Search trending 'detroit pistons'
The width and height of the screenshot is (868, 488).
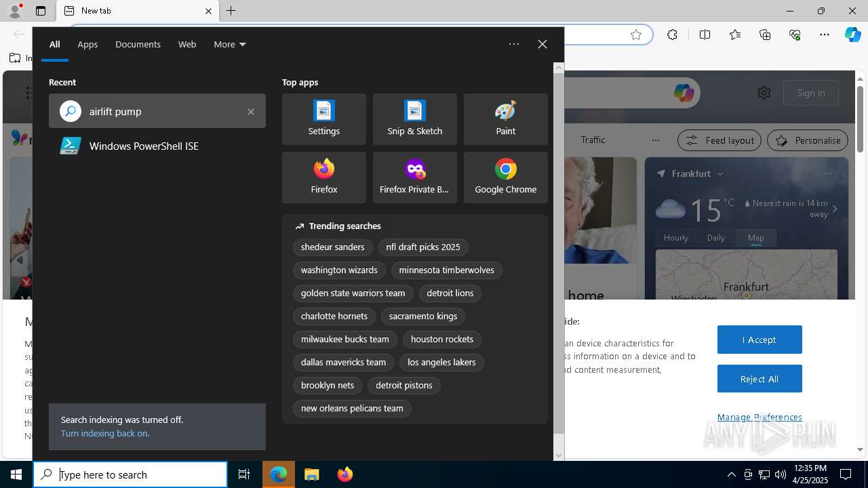point(404,386)
